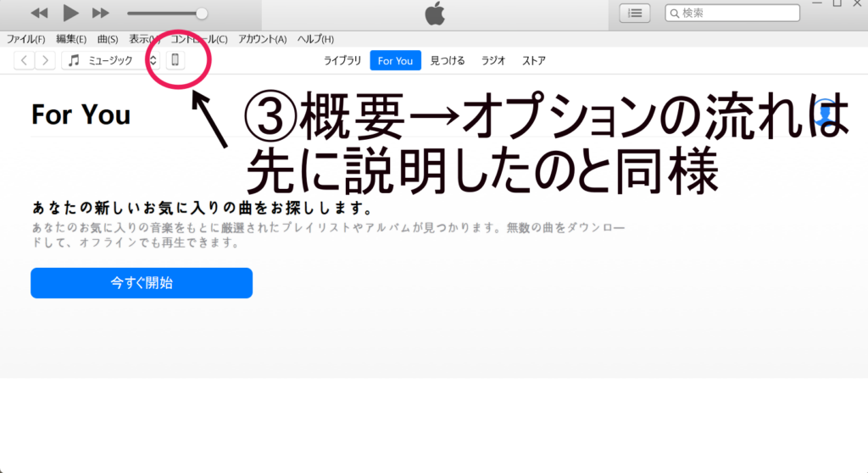Click into the 検索 search field

[x=732, y=13]
